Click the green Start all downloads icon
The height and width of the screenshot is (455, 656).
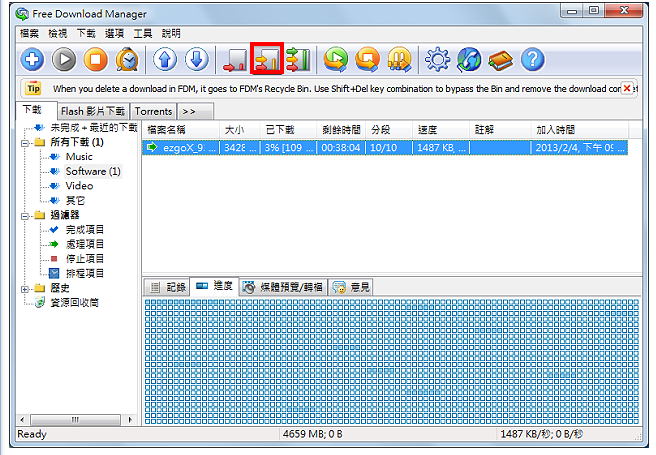pos(336,59)
